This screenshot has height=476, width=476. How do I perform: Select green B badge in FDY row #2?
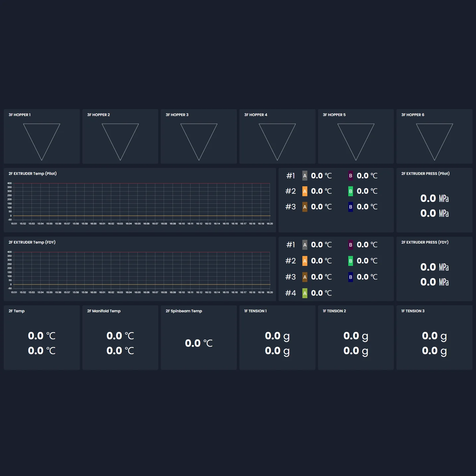pos(350,261)
